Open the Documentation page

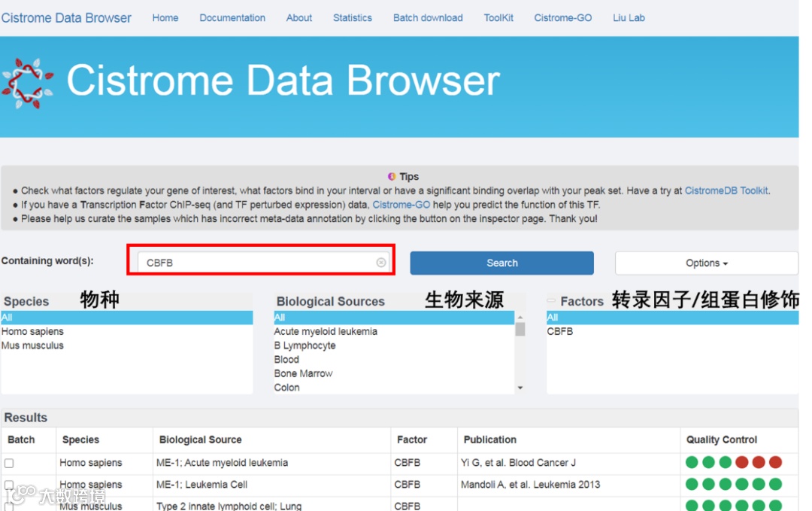click(x=232, y=17)
